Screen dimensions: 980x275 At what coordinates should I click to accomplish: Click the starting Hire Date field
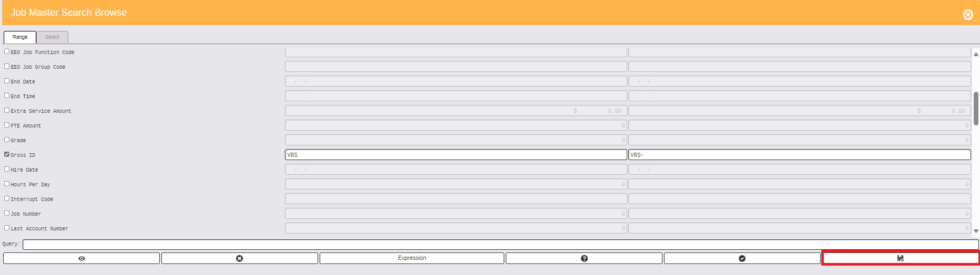click(456, 170)
